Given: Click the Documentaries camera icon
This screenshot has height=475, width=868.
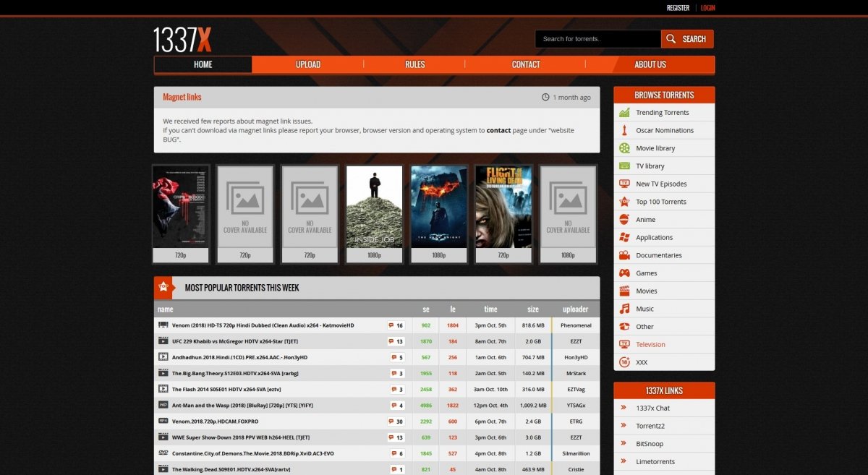Looking at the screenshot, I should [x=624, y=255].
